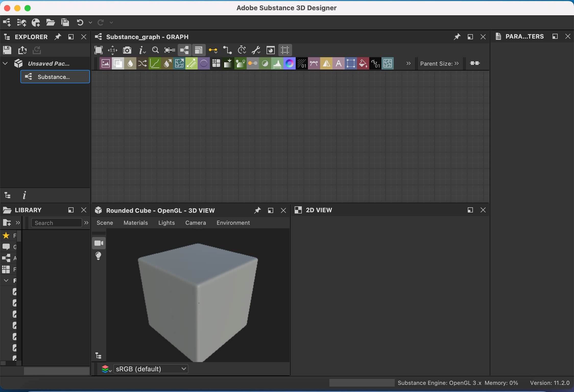
Task: Open the graph info display dropdown
Action: pyautogui.click(x=142, y=50)
